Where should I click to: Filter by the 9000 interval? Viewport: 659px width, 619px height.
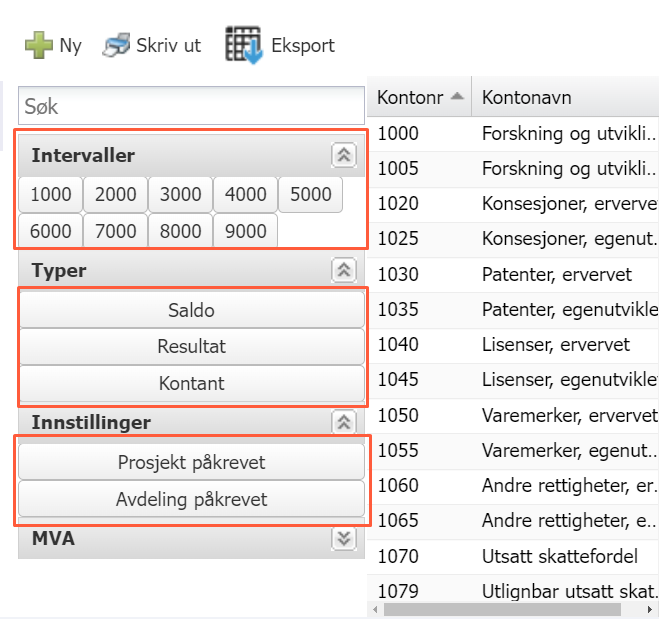246,231
